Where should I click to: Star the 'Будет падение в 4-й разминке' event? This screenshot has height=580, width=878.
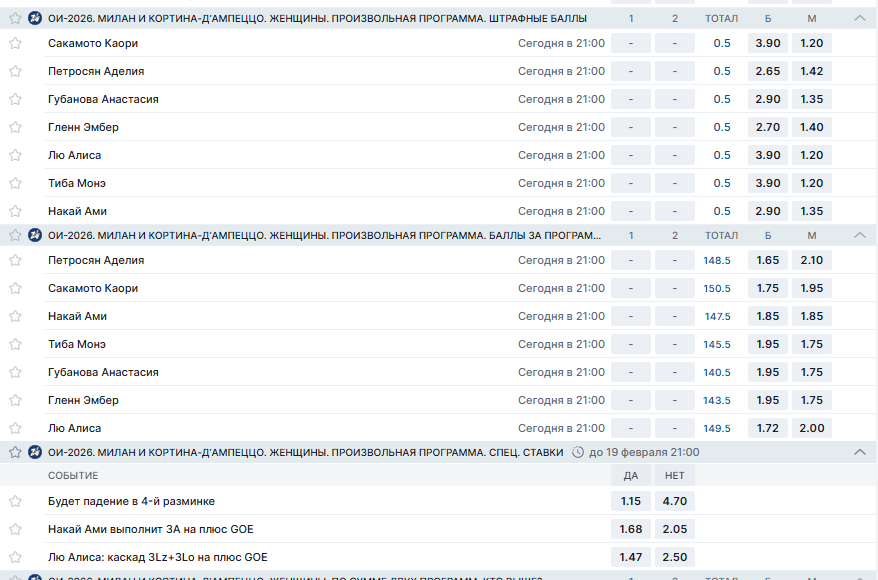click(15, 501)
